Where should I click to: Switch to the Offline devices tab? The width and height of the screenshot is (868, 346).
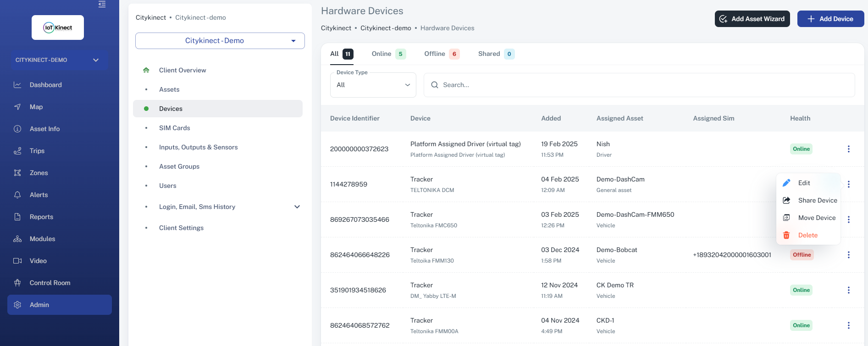[x=441, y=54]
